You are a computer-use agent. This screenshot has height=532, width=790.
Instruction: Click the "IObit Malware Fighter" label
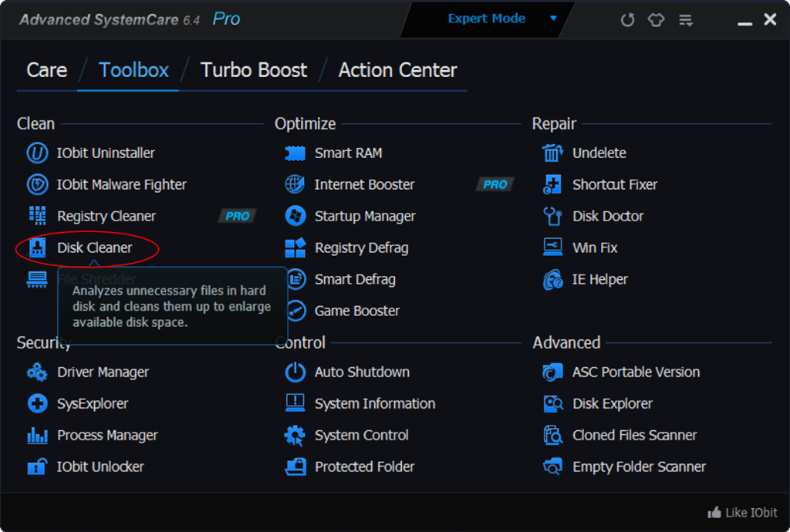(x=121, y=185)
